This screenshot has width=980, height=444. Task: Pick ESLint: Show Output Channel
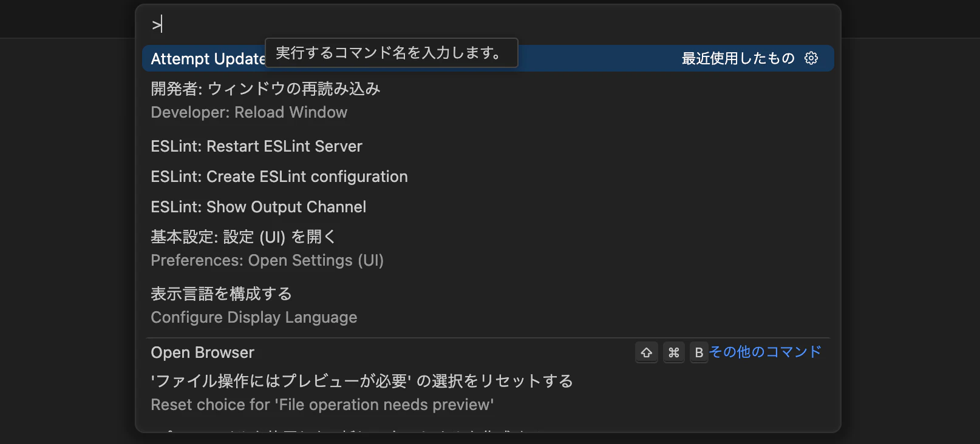pyautogui.click(x=488, y=207)
